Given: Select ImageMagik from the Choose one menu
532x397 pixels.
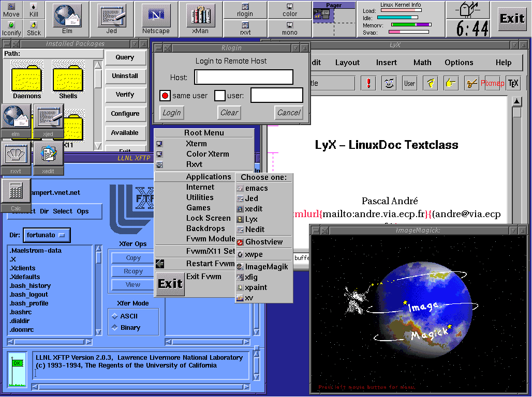Looking at the screenshot, I should (x=264, y=267).
